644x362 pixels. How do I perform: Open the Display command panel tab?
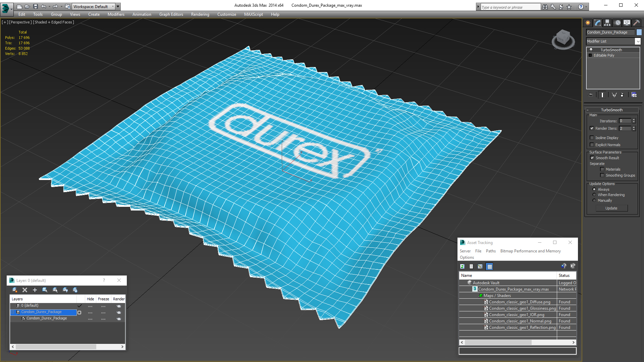(x=627, y=23)
